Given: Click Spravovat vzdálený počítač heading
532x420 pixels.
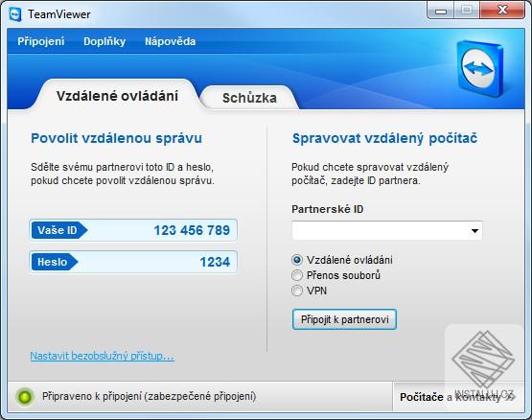Looking at the screenshot, I should (x=384, y=138).
